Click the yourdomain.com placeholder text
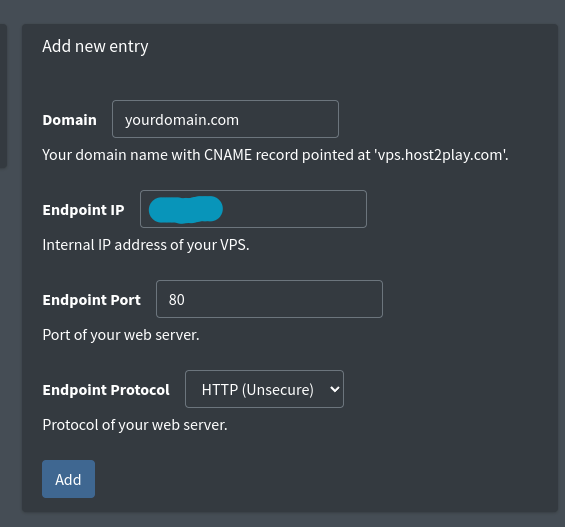565x527 pixels. point(182,120)
